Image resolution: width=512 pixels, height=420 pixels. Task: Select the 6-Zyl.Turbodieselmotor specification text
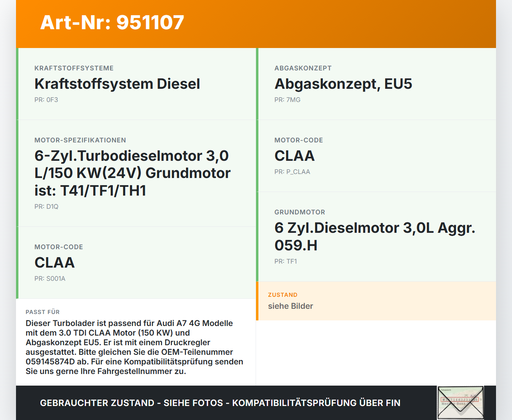pos(132,173)
